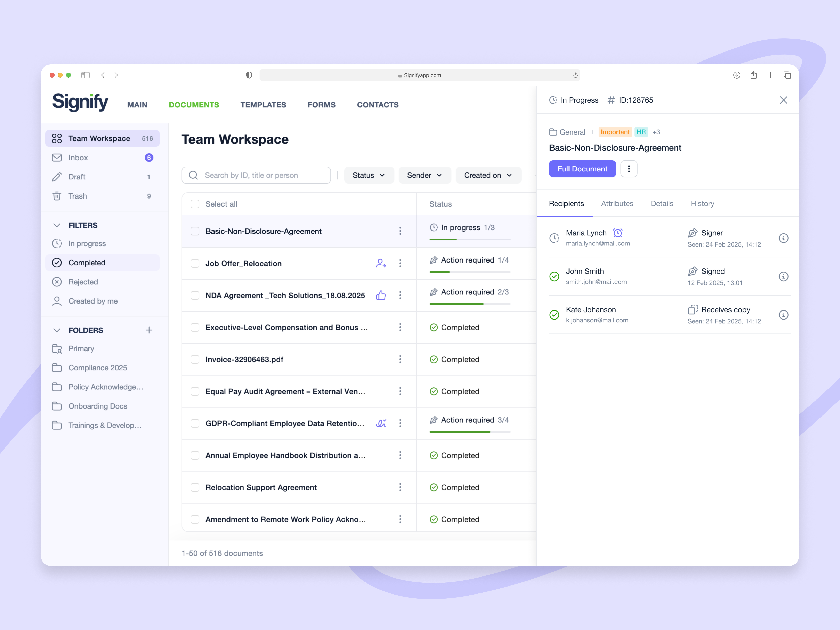
Task: Select checkbox for Equal Pay Audit Agreement
Action: 195,391
